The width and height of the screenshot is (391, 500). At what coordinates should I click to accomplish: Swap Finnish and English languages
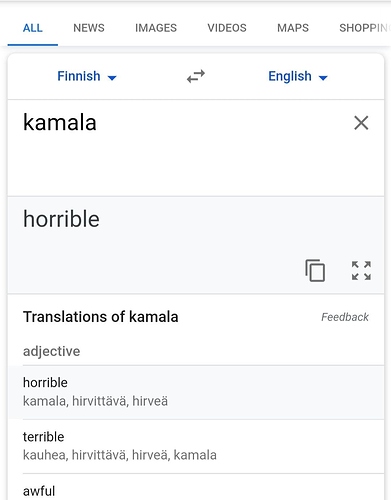click(196, 76)
